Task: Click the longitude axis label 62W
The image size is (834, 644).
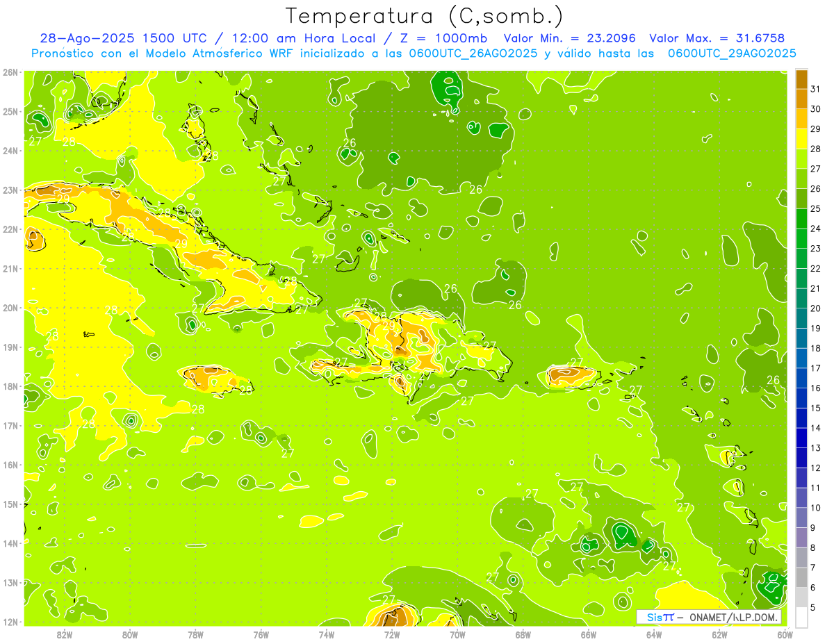Action: [719, 634]
